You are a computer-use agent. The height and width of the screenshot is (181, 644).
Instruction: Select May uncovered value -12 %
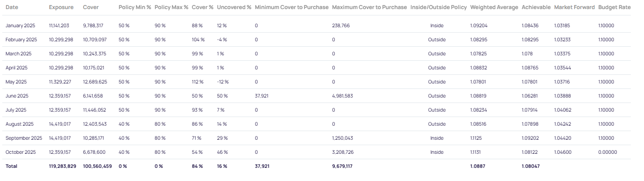[223, 82]
